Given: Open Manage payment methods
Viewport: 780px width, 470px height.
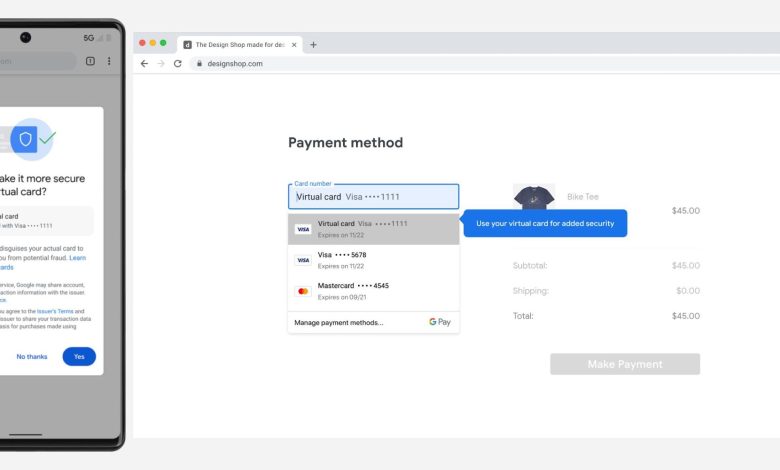Looking at the screenshot, I should tap(338, 322).
